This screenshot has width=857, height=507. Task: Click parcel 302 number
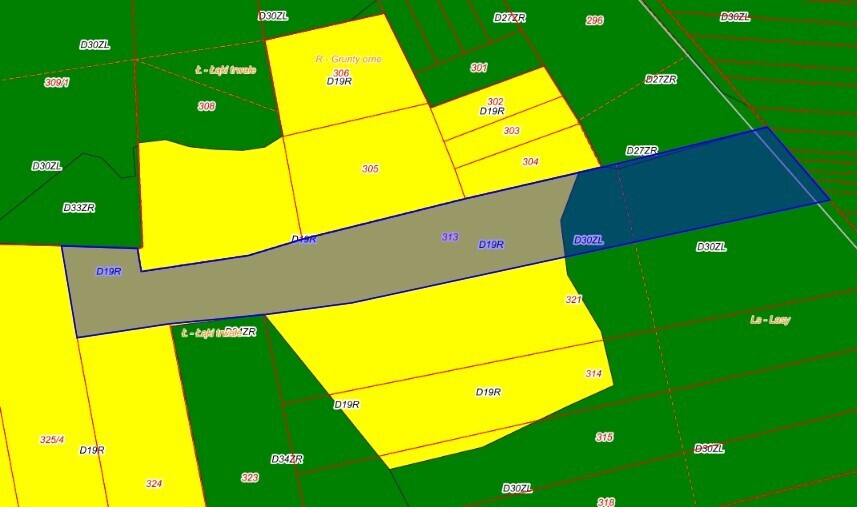[x=495, y=102]
